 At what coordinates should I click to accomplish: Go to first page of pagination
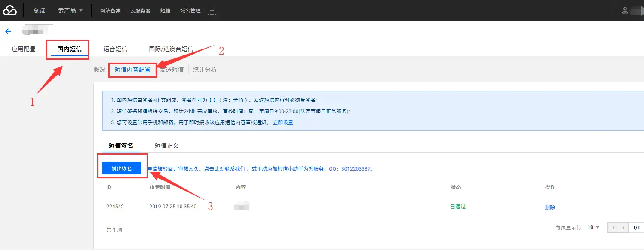point(613,228)
